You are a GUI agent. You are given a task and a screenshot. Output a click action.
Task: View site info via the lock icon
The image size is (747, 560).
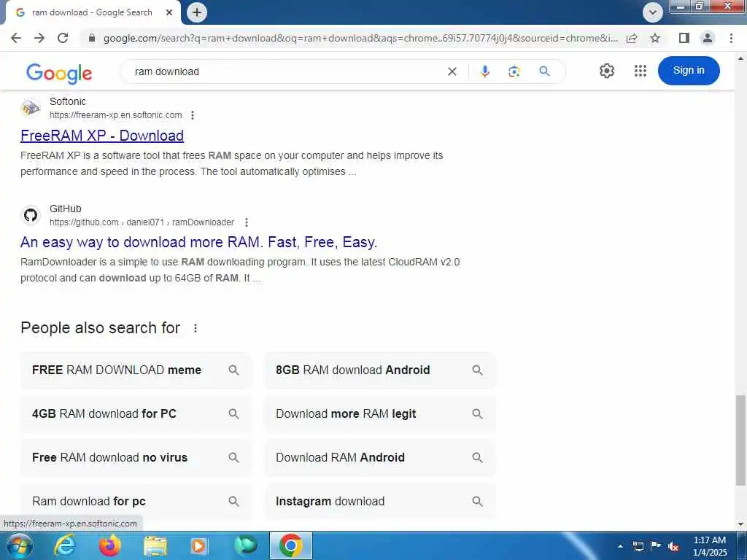point(92,38)
